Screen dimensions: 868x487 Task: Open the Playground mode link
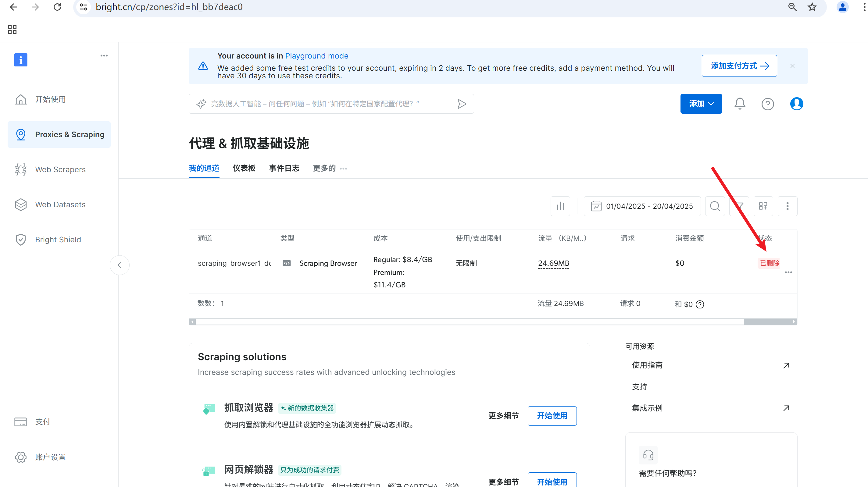point(316,56)
